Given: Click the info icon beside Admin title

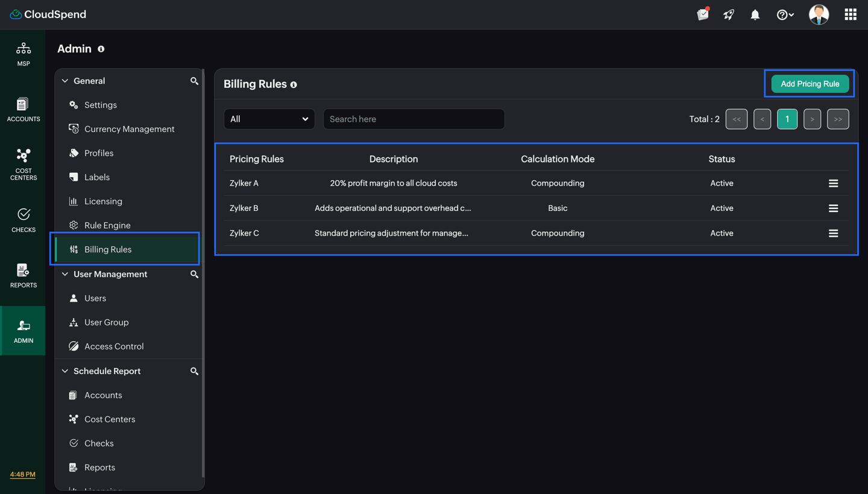Looking at the screenshot, I should click(x=101, y=49).
